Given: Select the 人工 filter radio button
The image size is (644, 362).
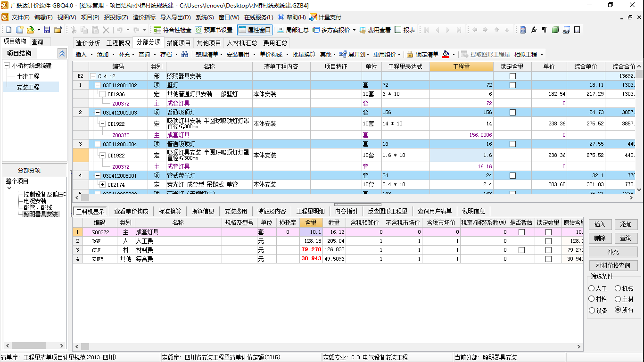Looking at the screenshot, I should pyautogui.click(x=592, y=288).
